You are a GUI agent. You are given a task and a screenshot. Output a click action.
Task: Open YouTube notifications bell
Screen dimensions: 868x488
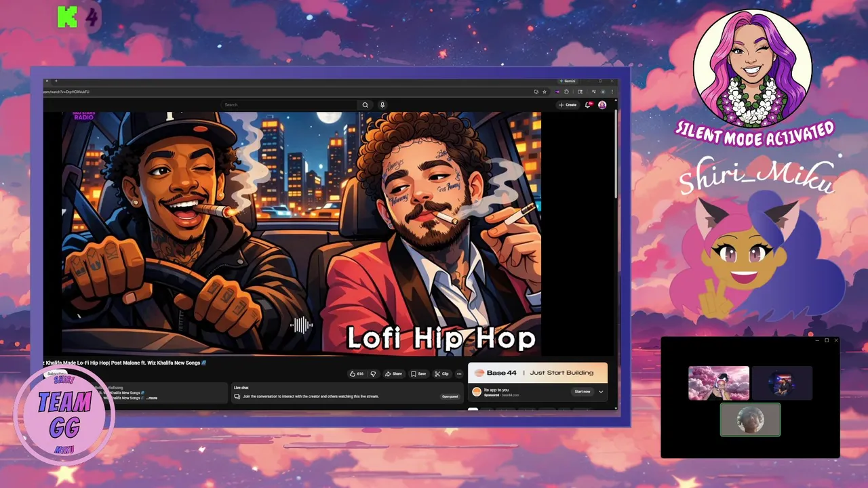588,105
